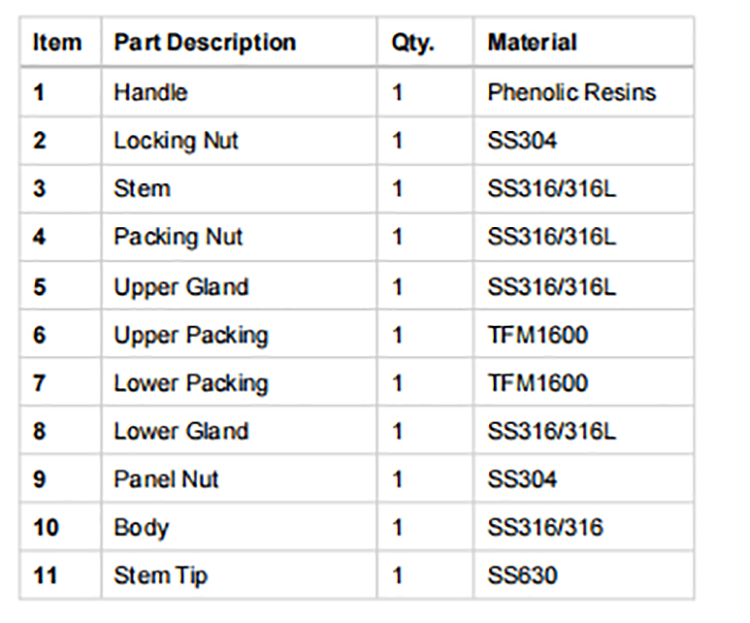Select the Lower Gland cell
The height and width of the screenshot is (623, 750).
click(239, 431)
